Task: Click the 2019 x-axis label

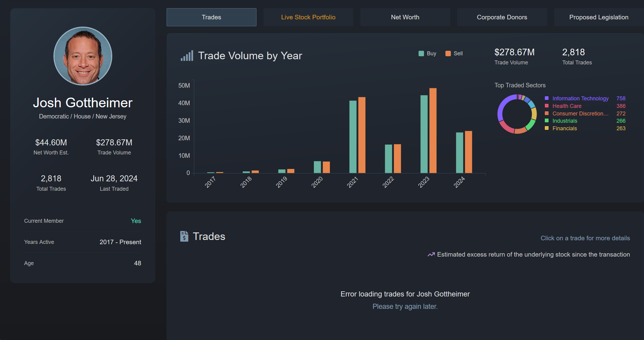Action: [x=282, y=182]
